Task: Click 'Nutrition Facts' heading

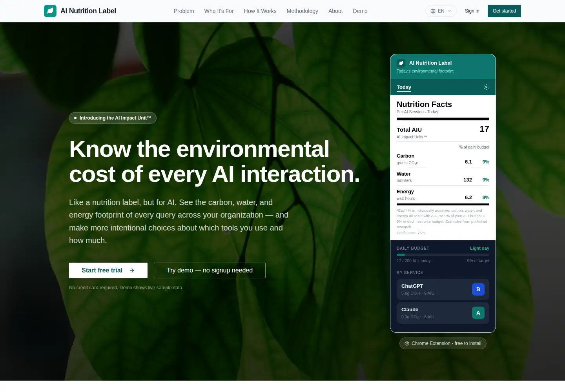Action: (x=424, y=104)
